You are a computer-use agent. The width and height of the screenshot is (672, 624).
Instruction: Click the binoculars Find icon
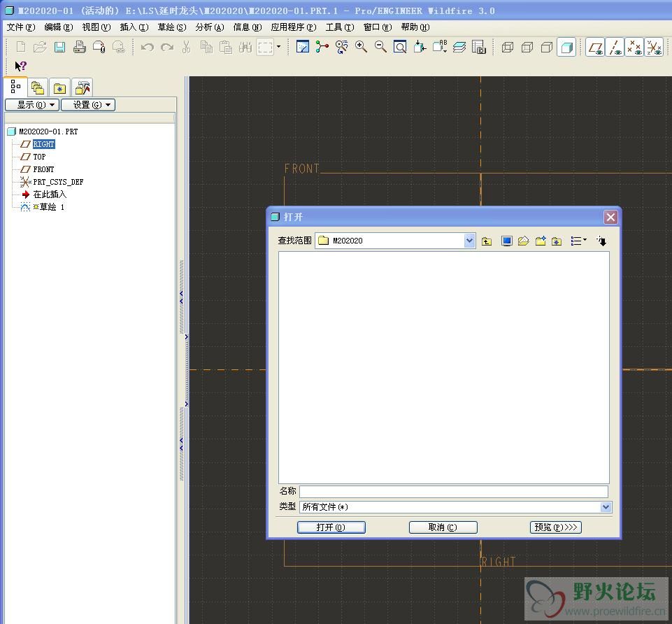pos(245,47)
